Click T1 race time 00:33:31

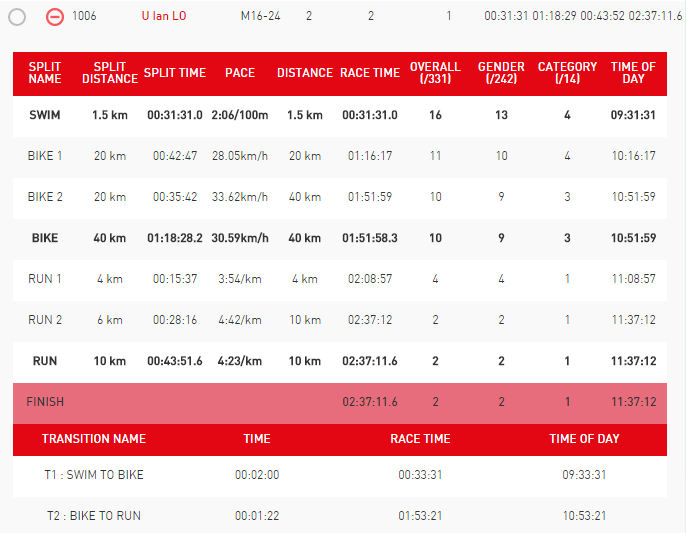(420, 475)
